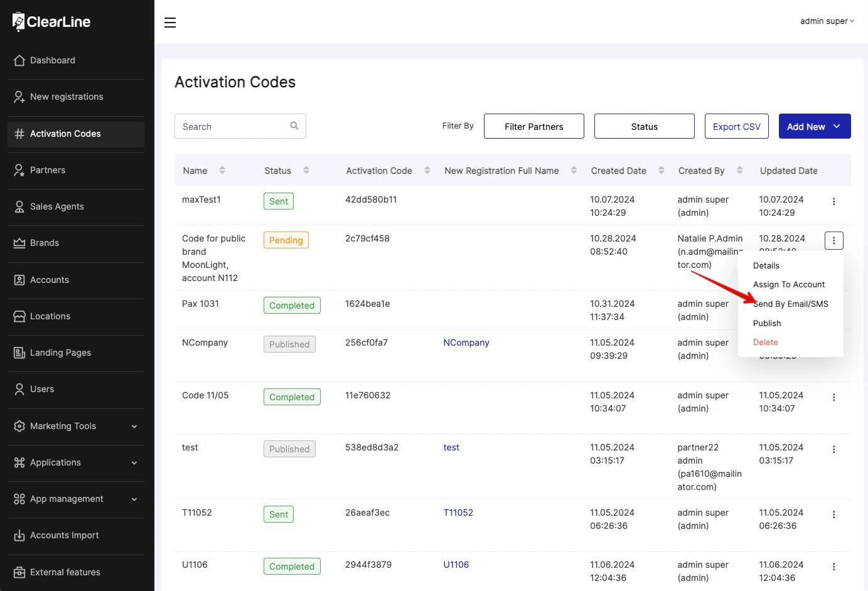Select activation code 1624bea1e
Viewport: 868px width, 591px height.
click(x=367, y=304)
